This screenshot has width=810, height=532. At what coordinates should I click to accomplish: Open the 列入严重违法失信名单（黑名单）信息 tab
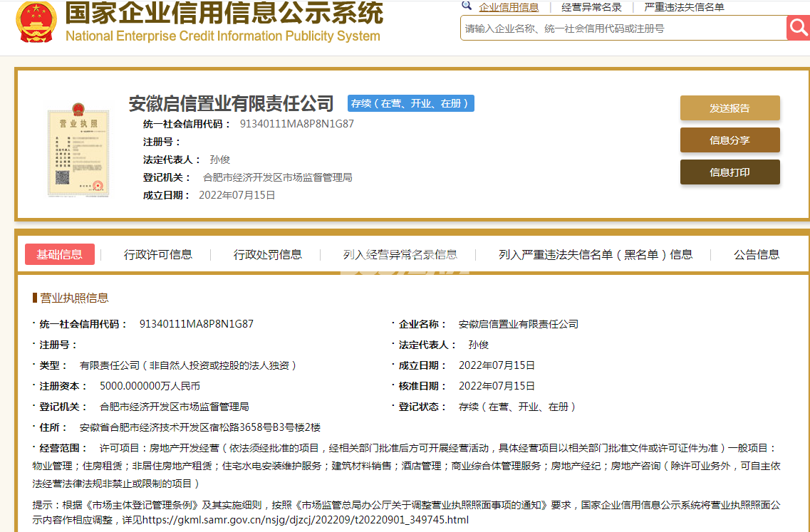coord(596,254)
